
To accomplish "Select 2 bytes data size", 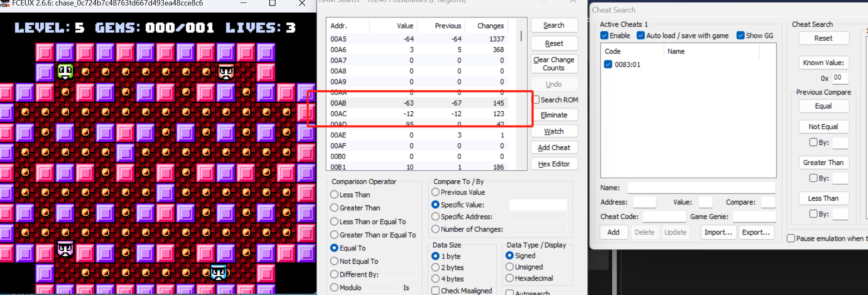I will (x=435, y=267).
